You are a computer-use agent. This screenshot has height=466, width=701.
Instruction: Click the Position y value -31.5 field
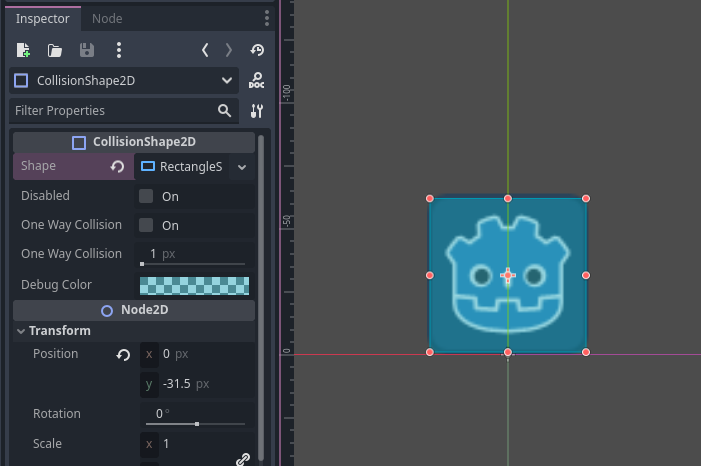coord(197,384)
